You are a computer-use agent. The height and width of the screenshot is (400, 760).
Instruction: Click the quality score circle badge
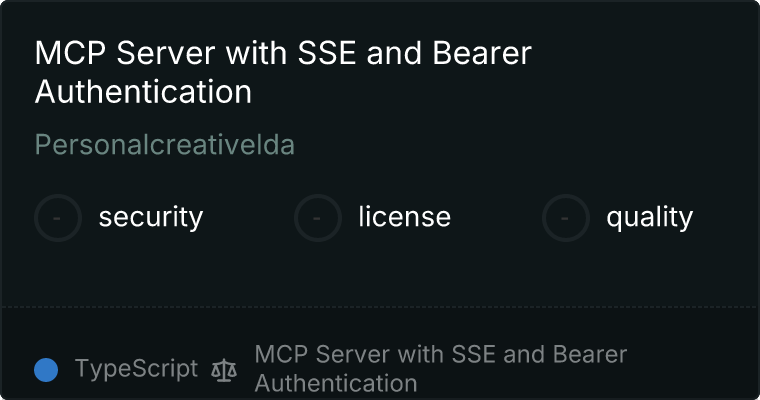click(x=566, y=217)
